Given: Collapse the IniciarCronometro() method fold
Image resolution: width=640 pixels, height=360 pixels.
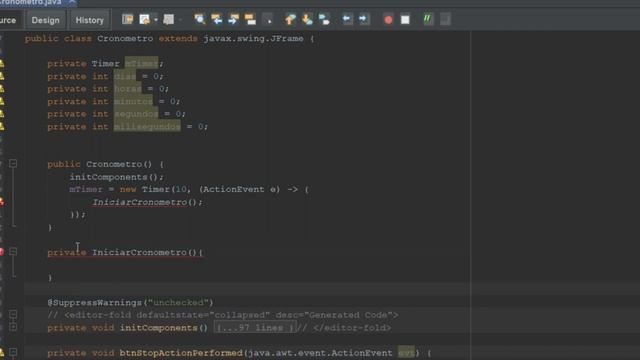Looking at the screenshot, I should (13, 252).
